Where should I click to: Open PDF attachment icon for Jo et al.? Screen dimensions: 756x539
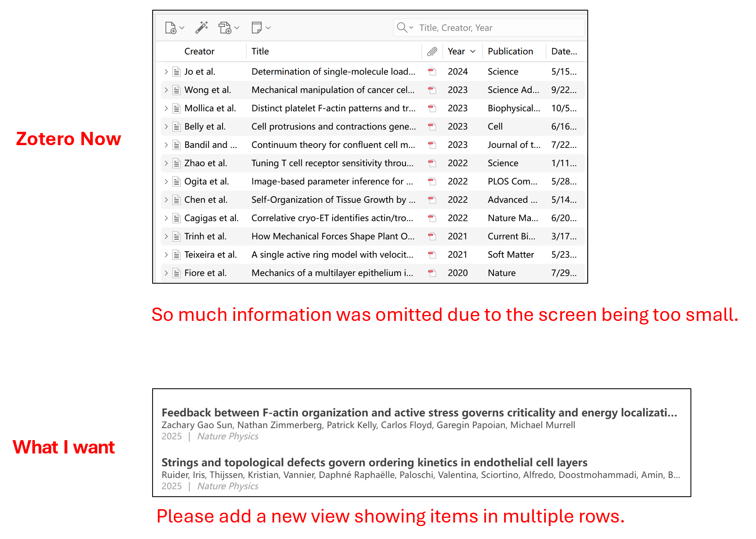(432, 72)
